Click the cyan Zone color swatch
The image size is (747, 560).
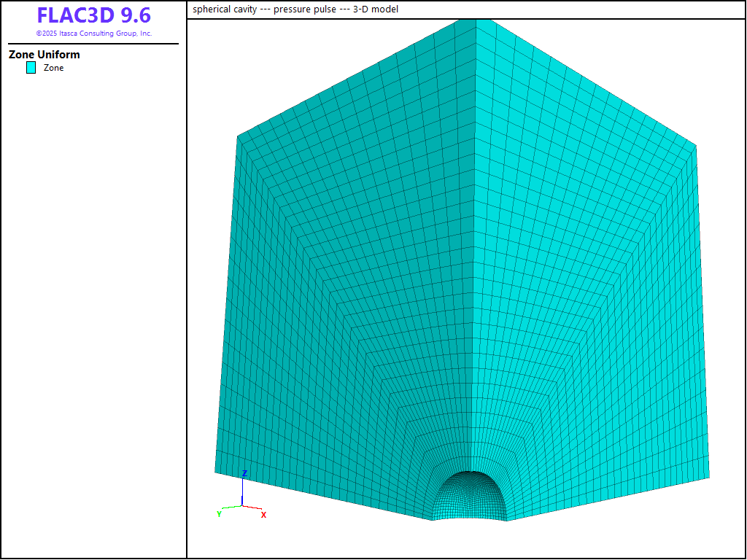pos(31,68)
